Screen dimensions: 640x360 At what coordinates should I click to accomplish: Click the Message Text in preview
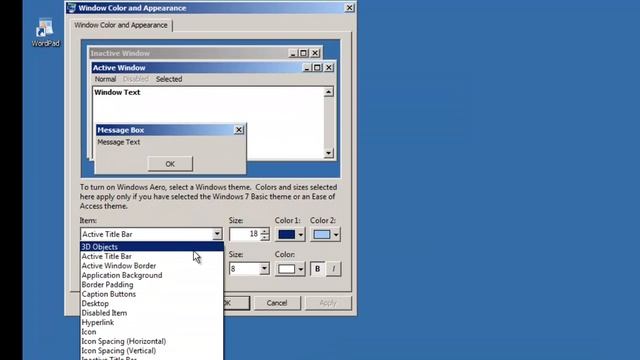[x=118, y=142]
